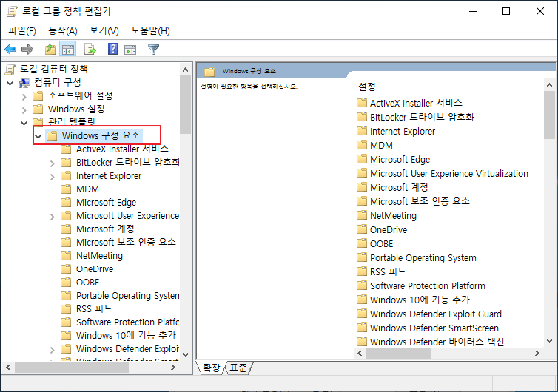Collapse the 관리 템플릿 tree node
Viewport: 558px width, 392px height.
point(24,123)
